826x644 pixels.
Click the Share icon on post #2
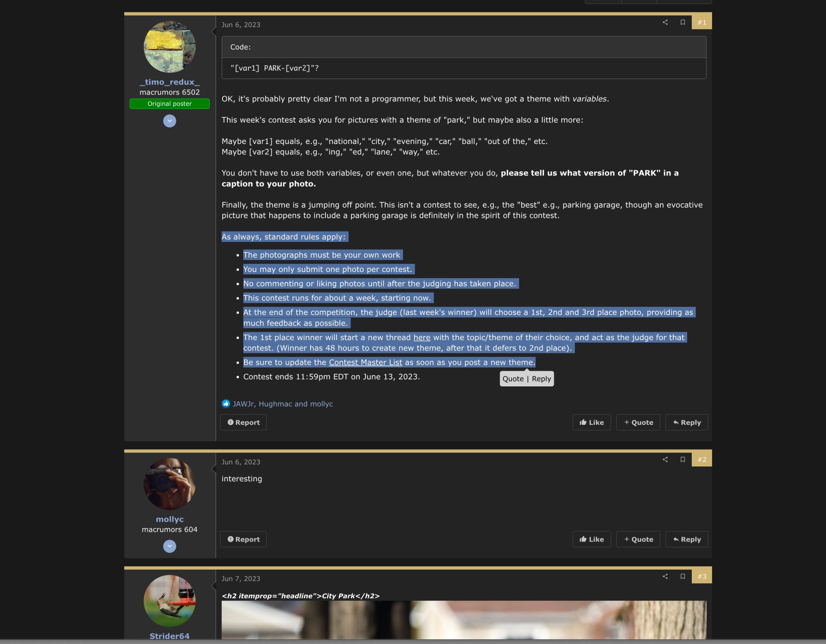click(665, 460)
